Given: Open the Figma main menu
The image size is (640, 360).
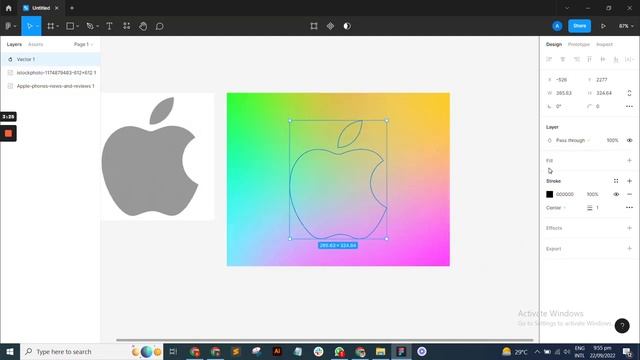Looking at the screenshot, I should pyautogui.click(x=10, y=26).
